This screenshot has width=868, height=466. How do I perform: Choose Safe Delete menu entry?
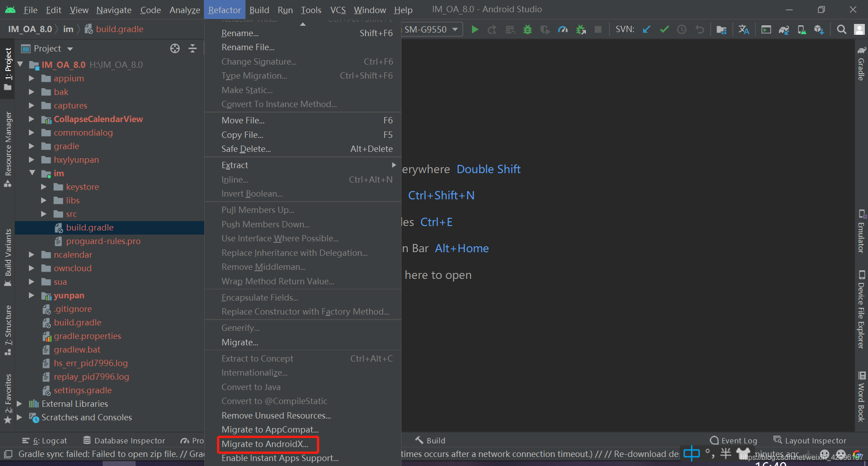pos(303,149)
